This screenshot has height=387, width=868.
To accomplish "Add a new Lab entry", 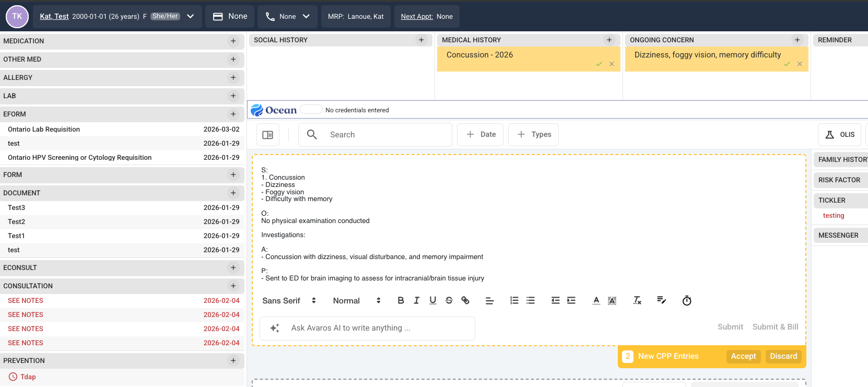I will click(233, 96).
